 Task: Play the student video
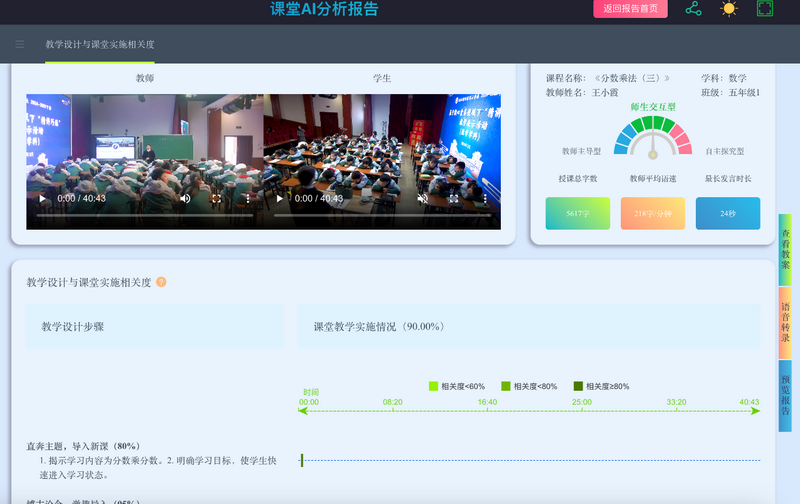[x=280, y=198]
